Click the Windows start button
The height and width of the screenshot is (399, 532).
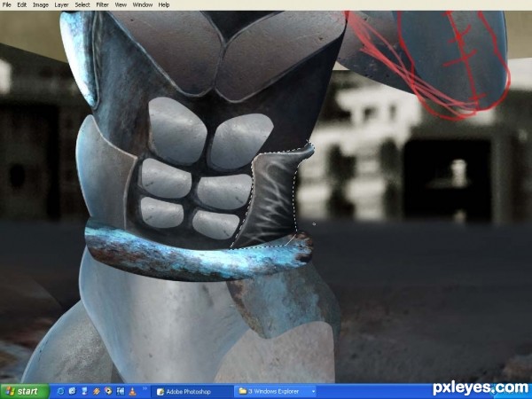pos(25,392)
